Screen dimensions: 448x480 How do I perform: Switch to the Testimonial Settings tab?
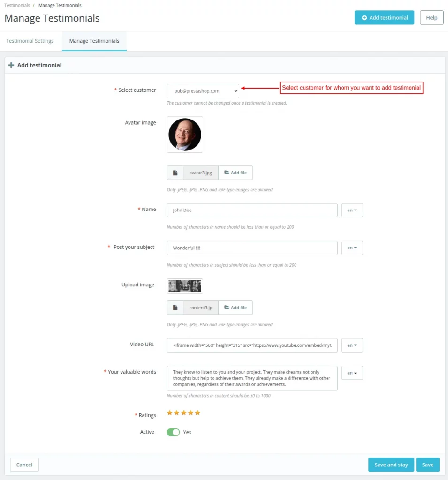point(30,41)
